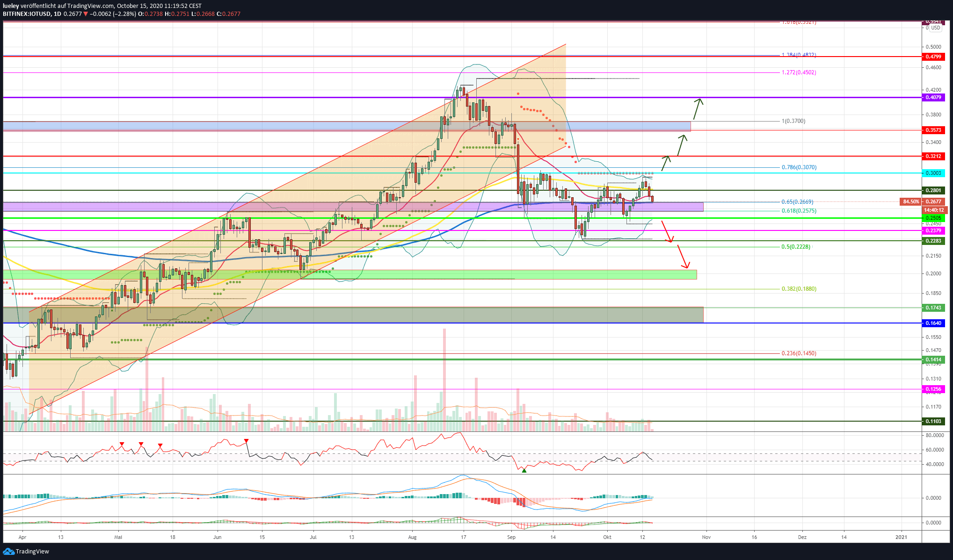Image resolution: width=953 pixels, height=560 pixels.
Task: Select the Fibonacci label 0.236(0.1450)
Action: [799, 353]
